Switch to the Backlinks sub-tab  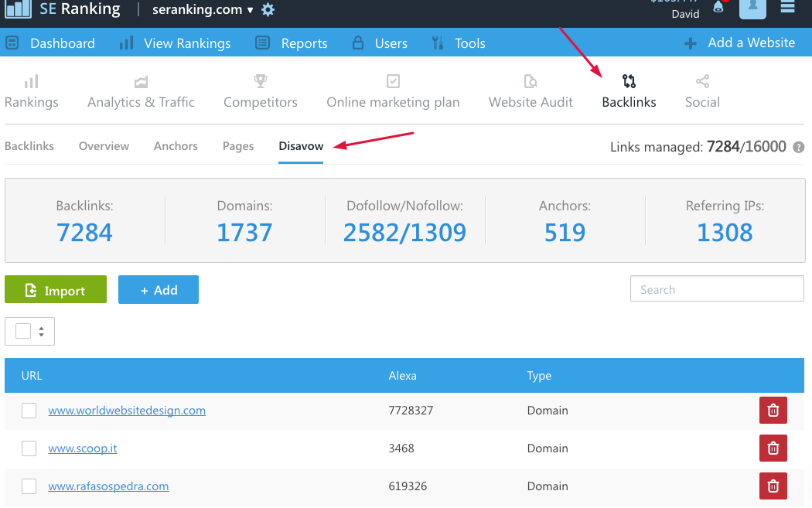(x=29, y=146)
